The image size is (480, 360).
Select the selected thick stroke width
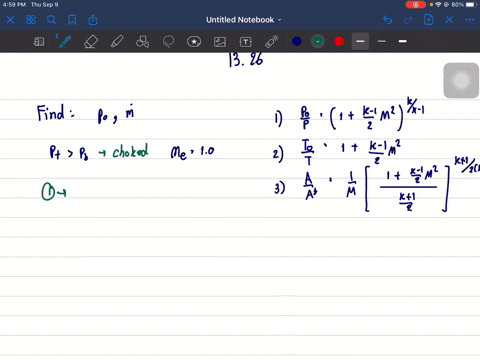pyautogui.click(x=360, y=41)
